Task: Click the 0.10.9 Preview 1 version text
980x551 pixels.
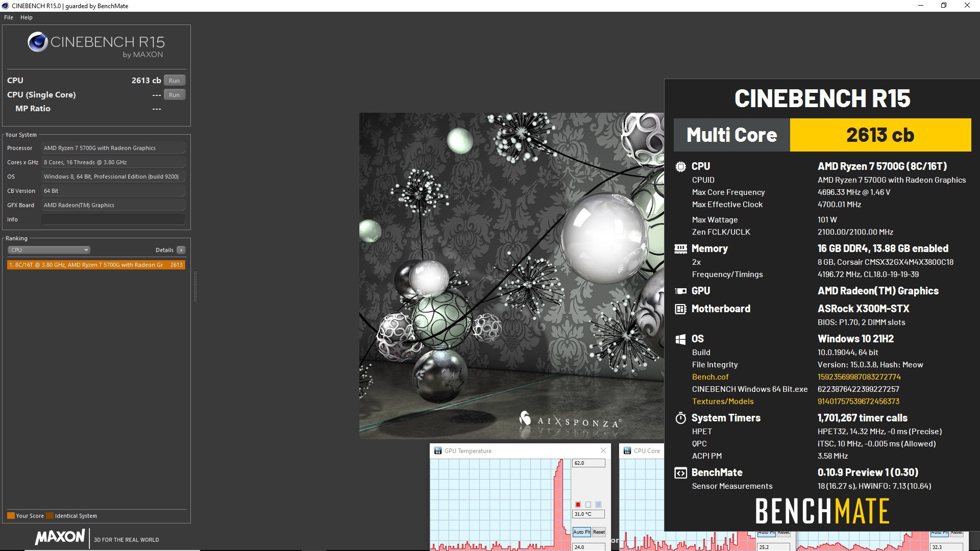Action: pos(868,472)
